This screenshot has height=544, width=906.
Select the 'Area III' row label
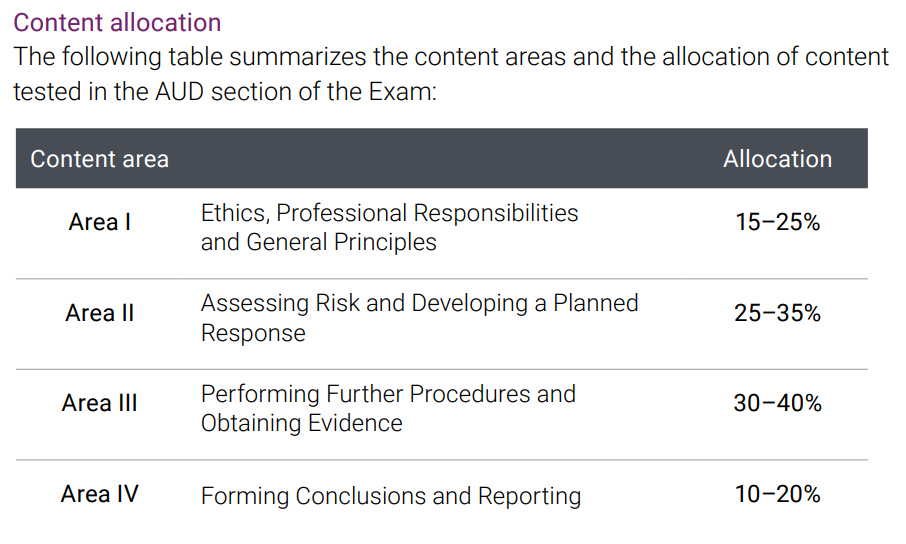(99, 403)
